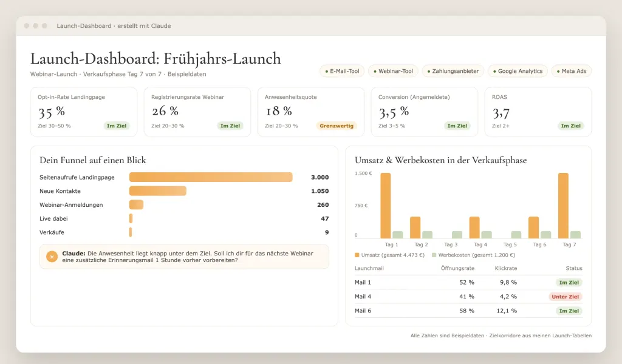The image size is (622, 364).
Task: Click the Launch-Dashboard window title text
Action: 114,25
